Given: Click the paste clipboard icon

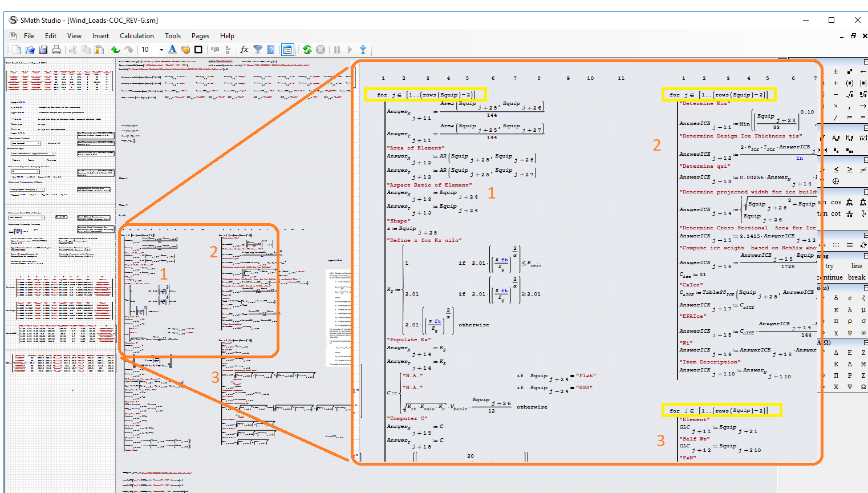Looking at the screenshot, I should pos(99,50).
